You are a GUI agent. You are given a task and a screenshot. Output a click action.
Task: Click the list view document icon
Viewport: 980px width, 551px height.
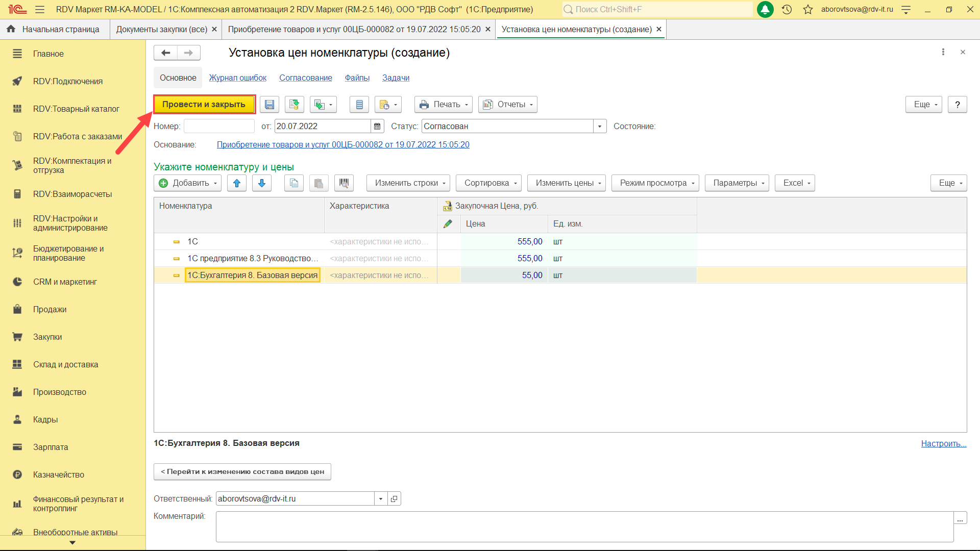click(359, 105)
